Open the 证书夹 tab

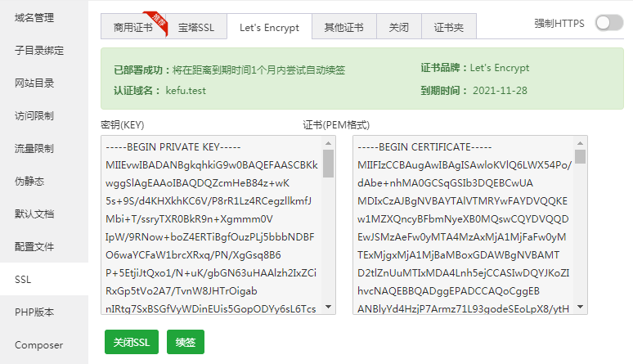448,27
